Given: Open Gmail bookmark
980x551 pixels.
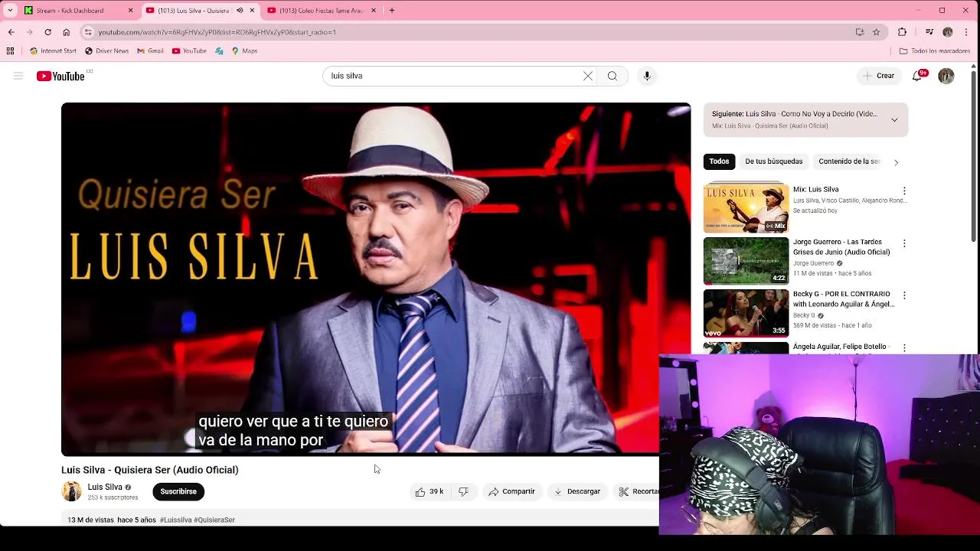Looking at the screenshot, I should point(150,51).
